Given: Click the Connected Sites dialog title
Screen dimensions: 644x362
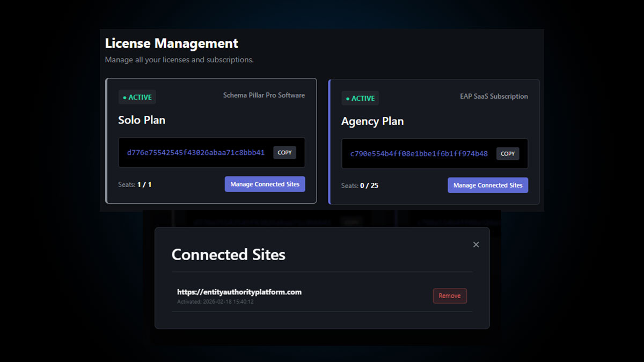Looking at the screenshot, I should [x=228, y=254].
